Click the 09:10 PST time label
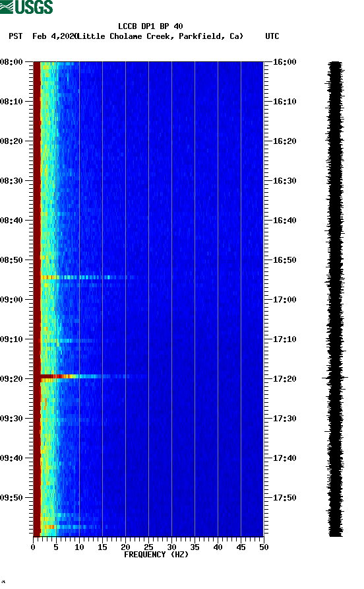Image resolution: width=364 pixels, height=589 pixels. [11, 339]
